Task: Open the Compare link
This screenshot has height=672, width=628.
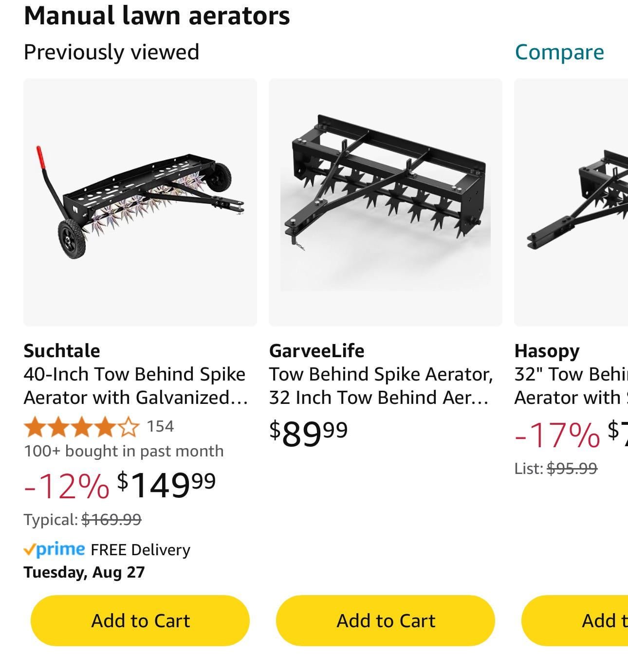Action: click(x=559, y=52)
